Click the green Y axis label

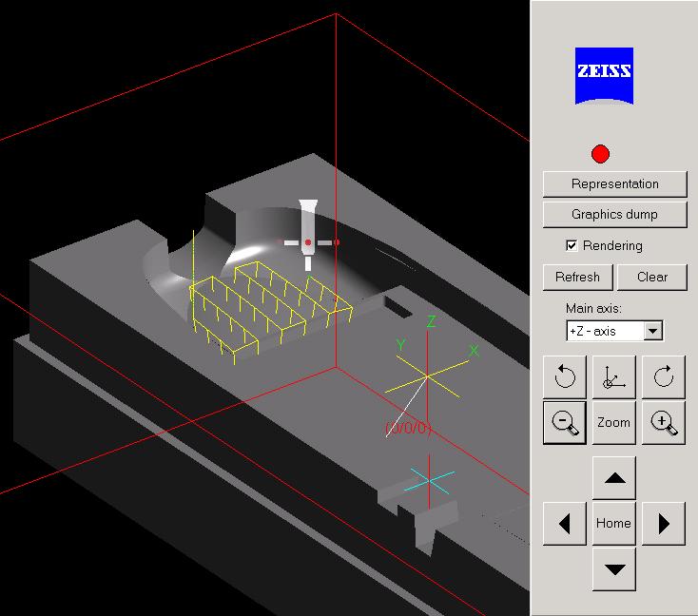[x=400, y=344]
